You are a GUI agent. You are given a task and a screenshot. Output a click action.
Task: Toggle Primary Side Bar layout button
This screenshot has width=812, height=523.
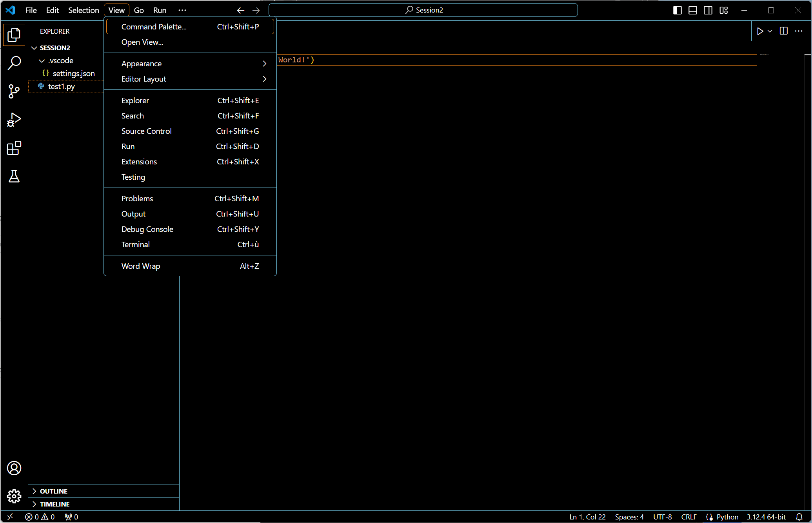point(677,10)
